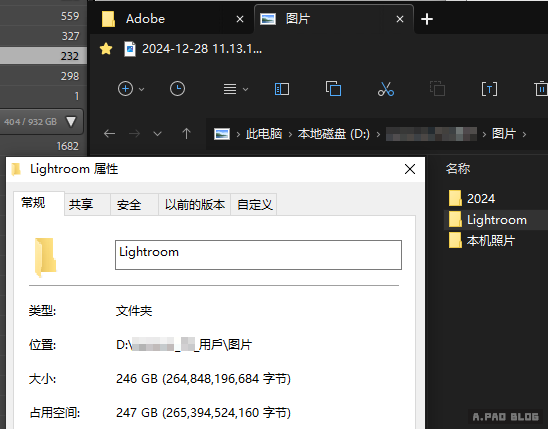Screen dimensions: 548x429
Task: Click the Cut scissors icon
Action: pos(386,89)
